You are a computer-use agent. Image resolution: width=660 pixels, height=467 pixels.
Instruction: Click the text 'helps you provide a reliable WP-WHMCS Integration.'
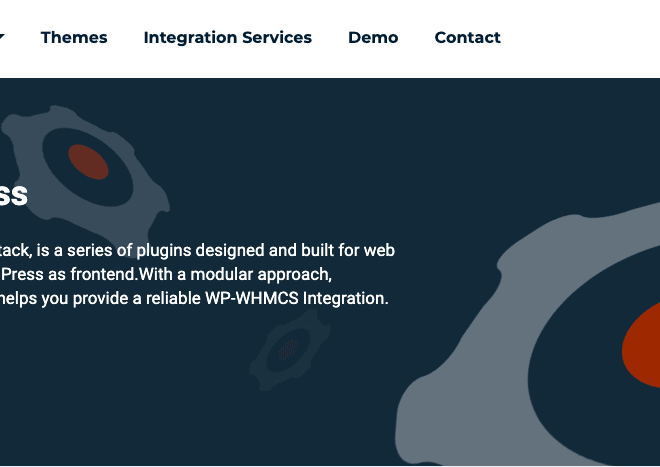(x=194, y=299)
